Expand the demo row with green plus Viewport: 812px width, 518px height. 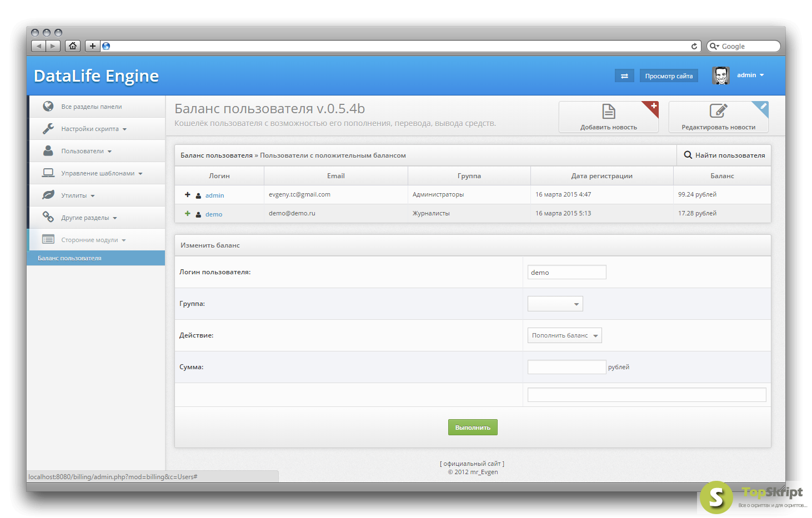[x=188, y=213]
